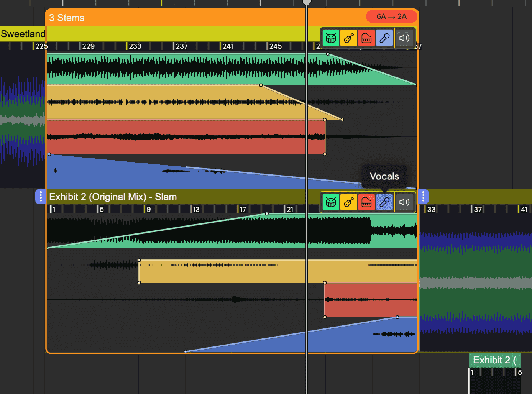Viewport: 532px width, 394px height.
Task: Mute Exhibit 2 using its speaker icon
Action: click(x=404, y=202)
